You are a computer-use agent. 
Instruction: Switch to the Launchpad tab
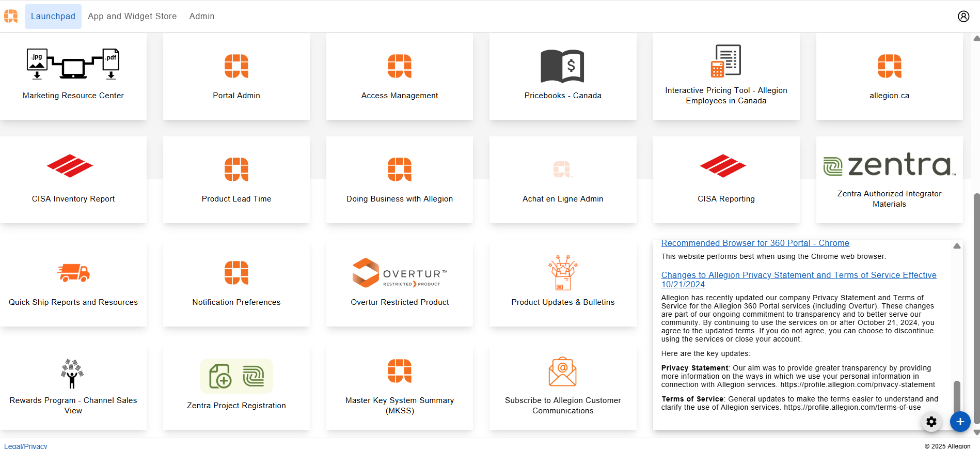tap(53, 16)
